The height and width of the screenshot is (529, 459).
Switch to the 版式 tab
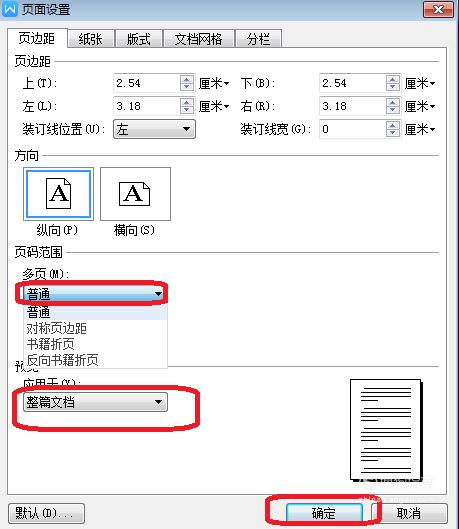click(138, 39)
